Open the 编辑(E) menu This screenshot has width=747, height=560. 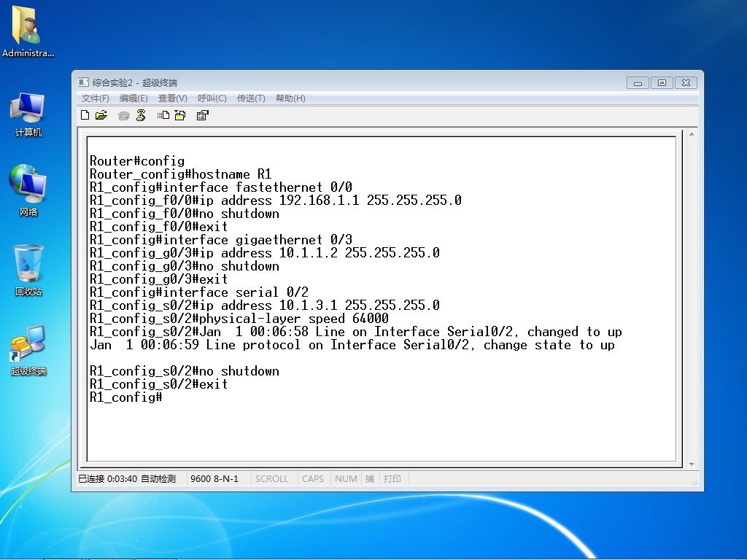133,98
